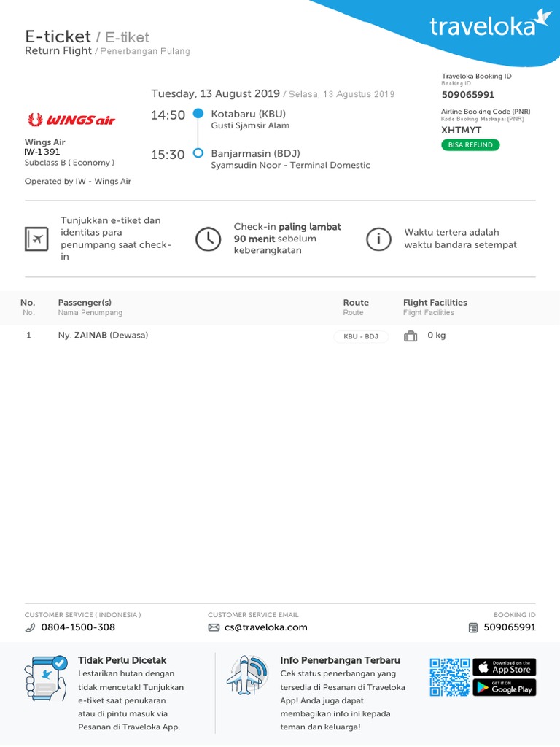This screenshot has height=747, width=560.
Task: Click the circled info icon
Action: click(x=378, y=239)
